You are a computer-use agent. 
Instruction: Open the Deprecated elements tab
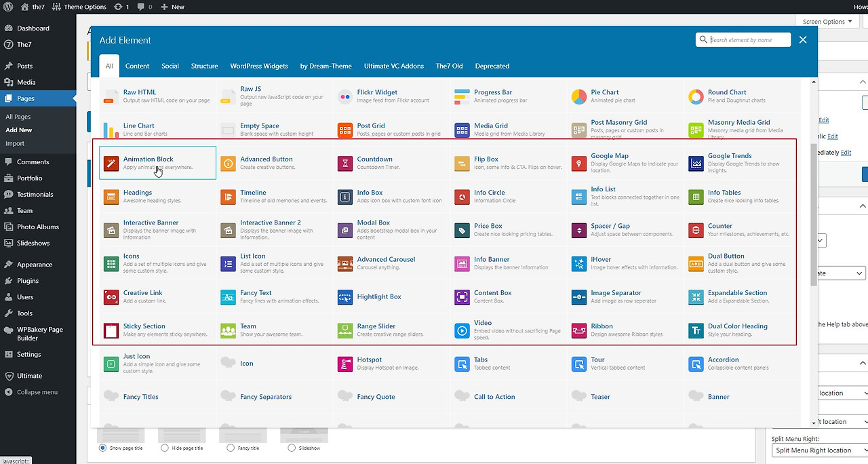(x=492, y=66)
